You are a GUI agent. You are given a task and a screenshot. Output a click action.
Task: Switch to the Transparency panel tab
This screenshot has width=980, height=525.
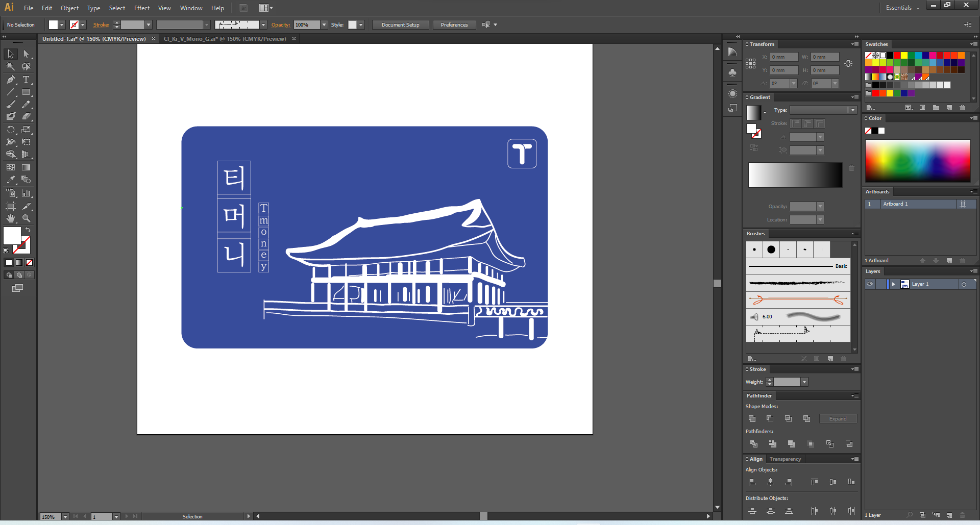(x=785, y=459)
